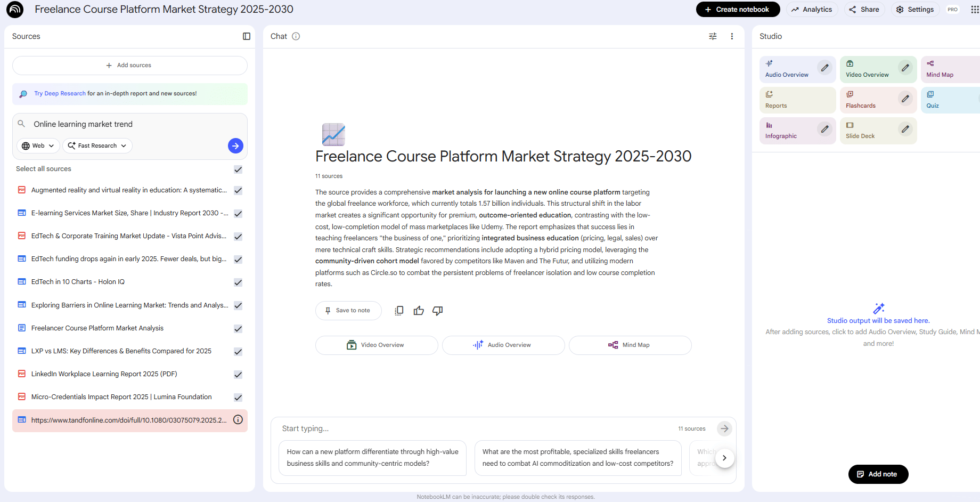The height and width of the screenshot is (502, 980).
Task: Focus the Start typing chat input
Action: 474,428
